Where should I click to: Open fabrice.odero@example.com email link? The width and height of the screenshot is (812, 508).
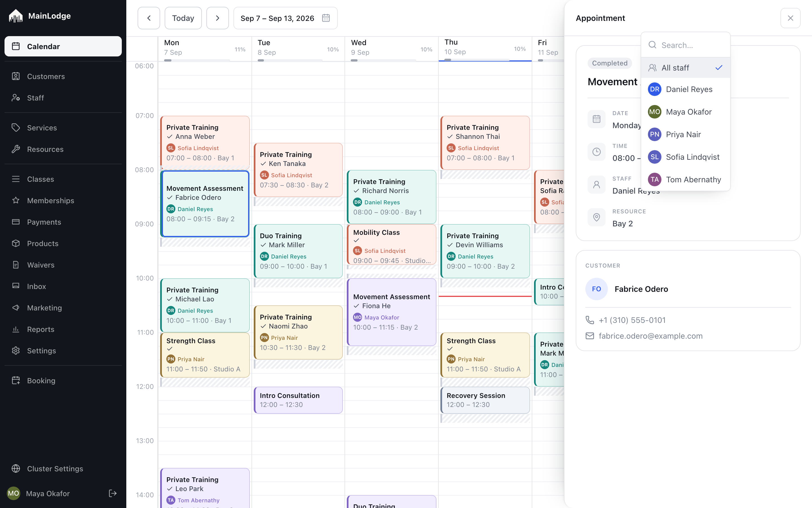[650, 336]
